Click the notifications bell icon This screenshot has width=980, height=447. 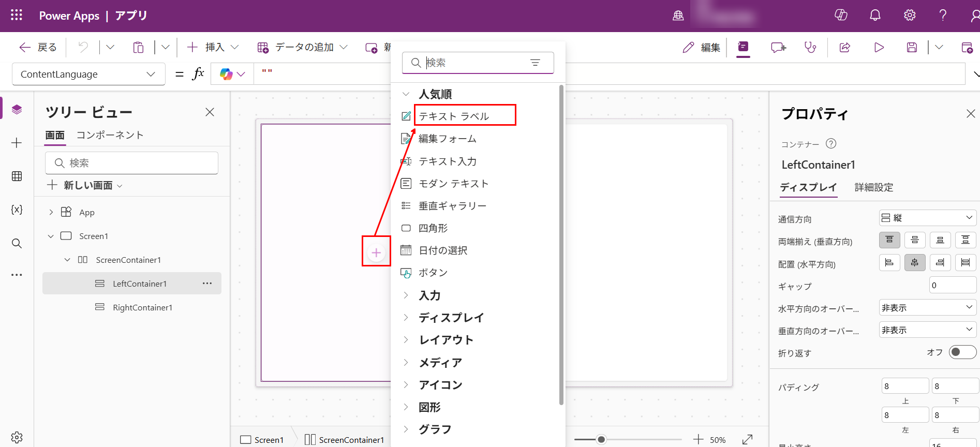click(875, 16)
